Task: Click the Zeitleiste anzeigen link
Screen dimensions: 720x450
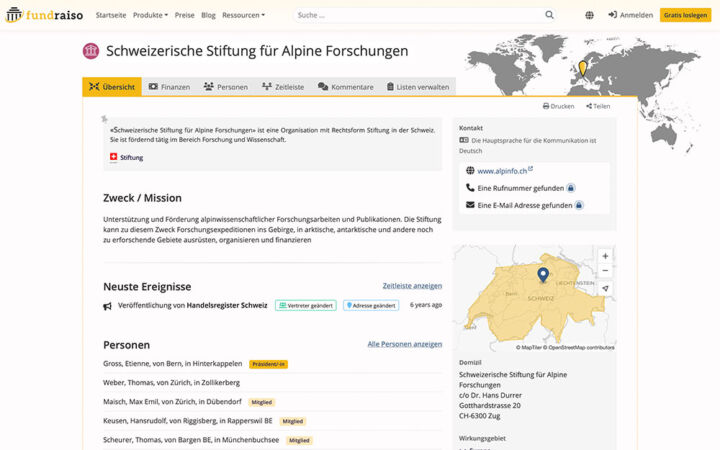Action: tap(412, 286)
